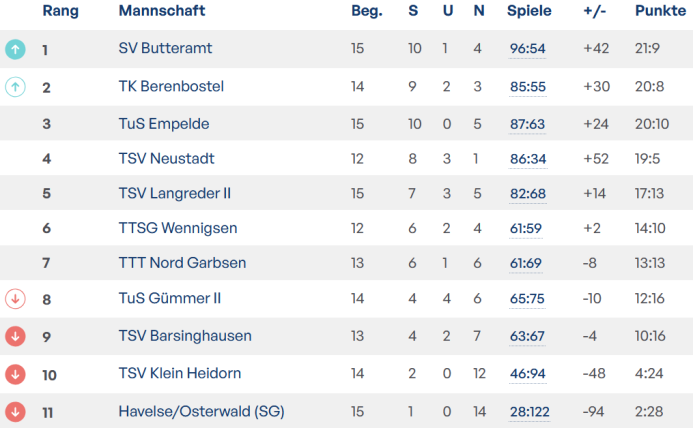Sort by the Rang column header
Screen dimensions: 693x428
click(x=60, y=11)
